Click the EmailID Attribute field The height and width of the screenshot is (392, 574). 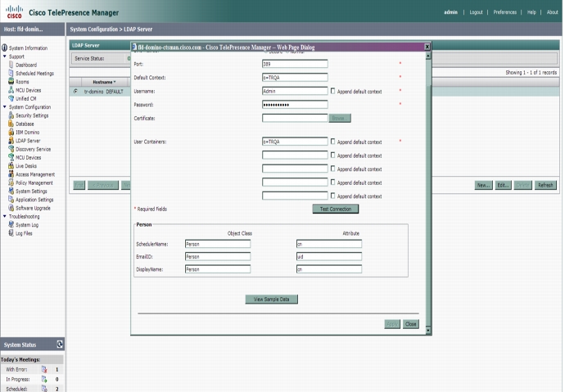coord(328,257)
